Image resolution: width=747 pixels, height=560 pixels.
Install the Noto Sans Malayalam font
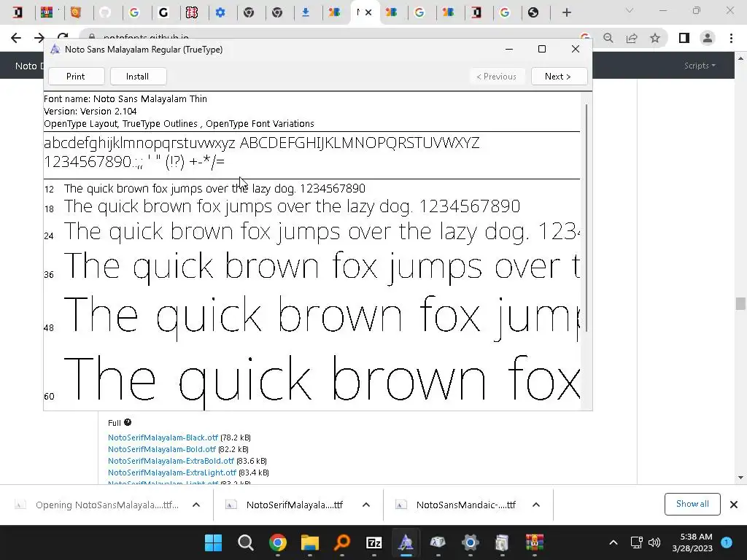[137, 76]
